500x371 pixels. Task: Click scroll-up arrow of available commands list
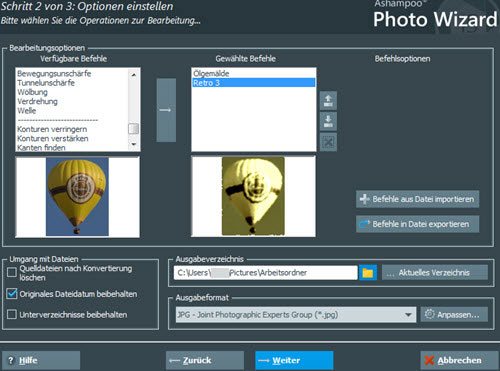[x=134, y=75]
